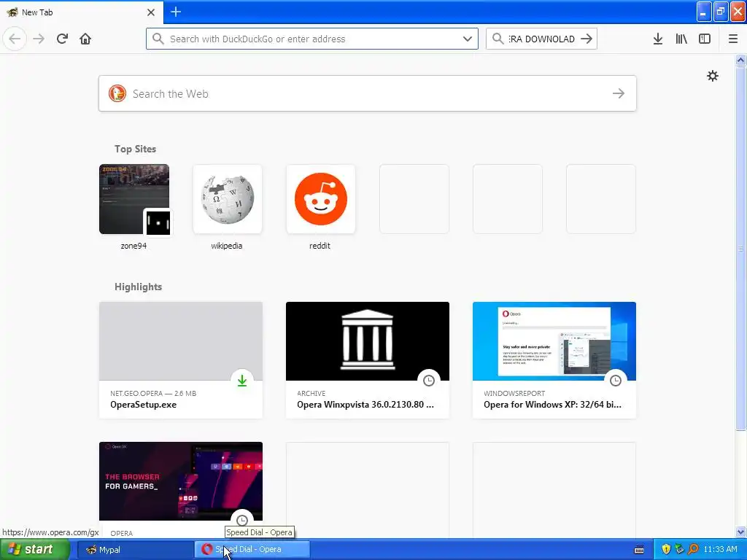Click the Search the Web field
Image resolution: width=747 pixels, height=560 pixels.
pyautogui.click(x=368, y=93)
